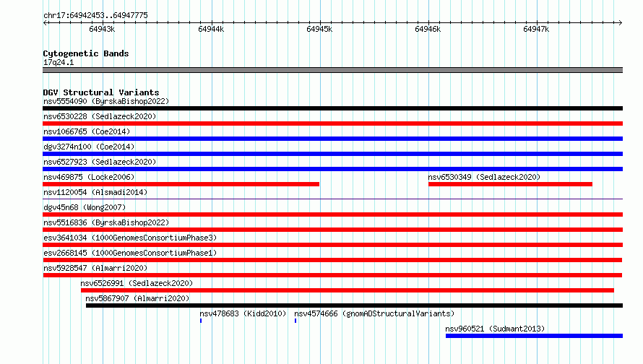Image resolution: width=643 pixels, height=364 pixels.
Task: Click the thin purple nsv1120054 variant line
Action: 332,199
